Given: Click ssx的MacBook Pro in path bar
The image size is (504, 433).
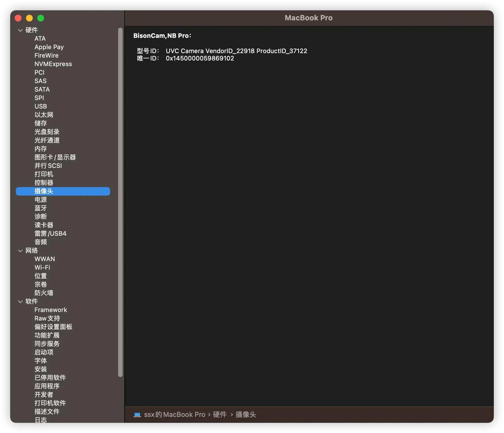Looking at the screenshot, I should click(175, 415).
